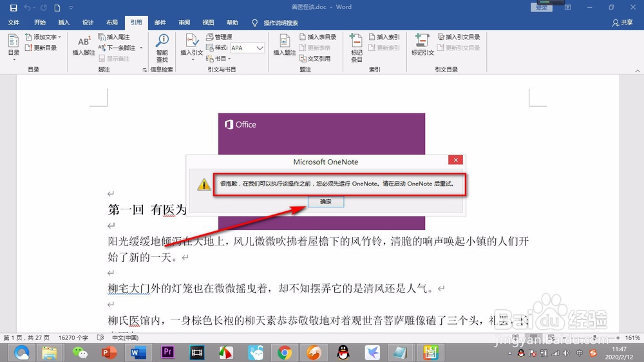644x362 pixels.
Task: Click the 登录 sign-in button
Action: 542,7
